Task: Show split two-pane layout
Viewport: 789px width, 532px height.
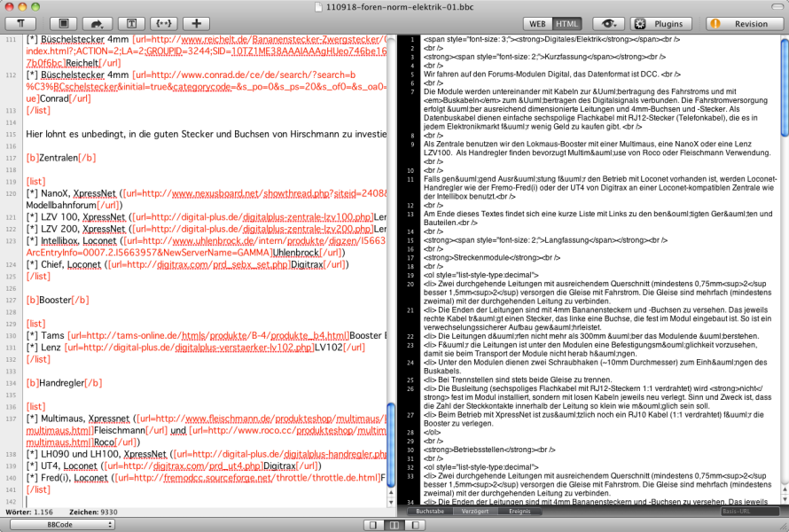Action: (394, 524)
